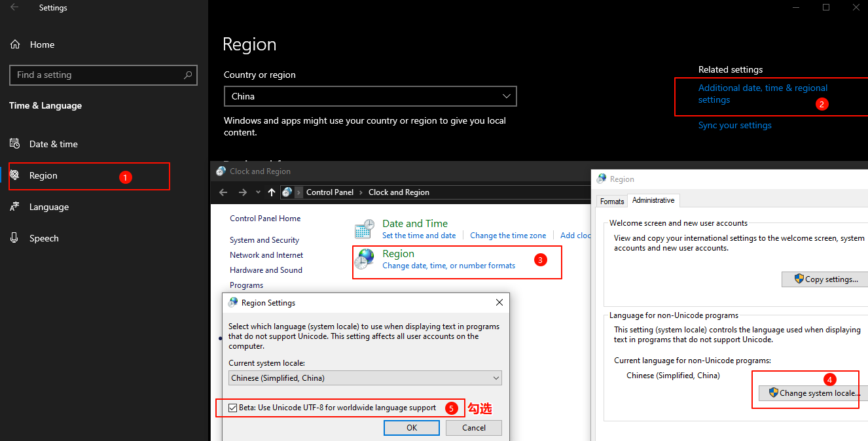
Task: Select the Date & time clock icon
Action: point(14,144)
